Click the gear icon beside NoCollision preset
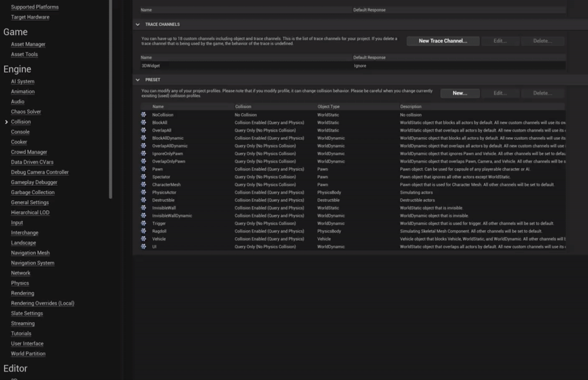 (x=143, y=115)
